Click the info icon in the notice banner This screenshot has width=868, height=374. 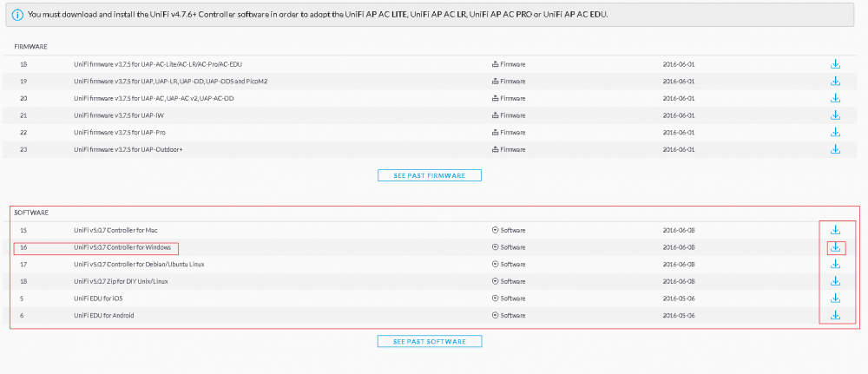[x=17, y=15]
